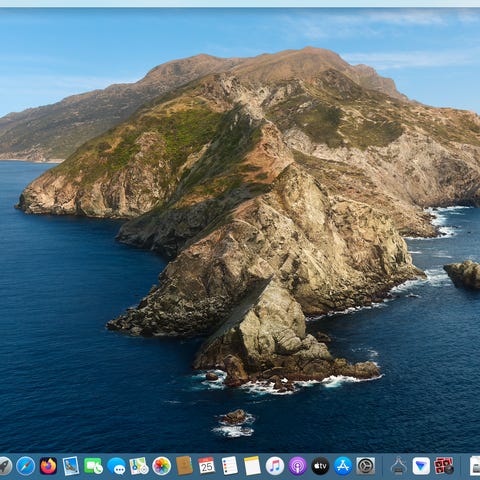
Task: Open Messages app in the Dock
Action: [x=116, y=466]
